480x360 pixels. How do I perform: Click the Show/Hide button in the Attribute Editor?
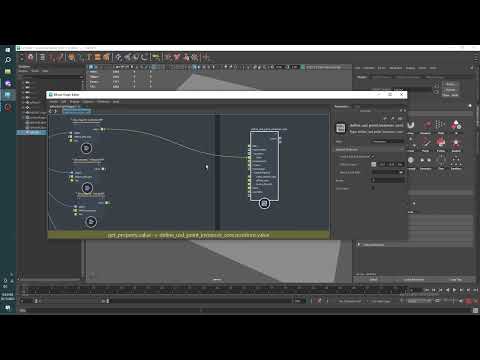pos(450,95)
